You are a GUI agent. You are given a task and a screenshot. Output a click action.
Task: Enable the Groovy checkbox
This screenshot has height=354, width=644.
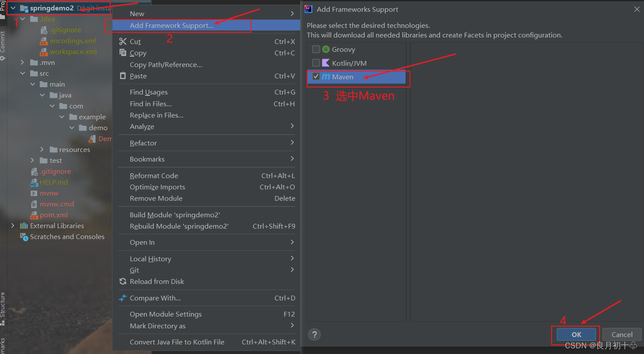click(316, 49)
